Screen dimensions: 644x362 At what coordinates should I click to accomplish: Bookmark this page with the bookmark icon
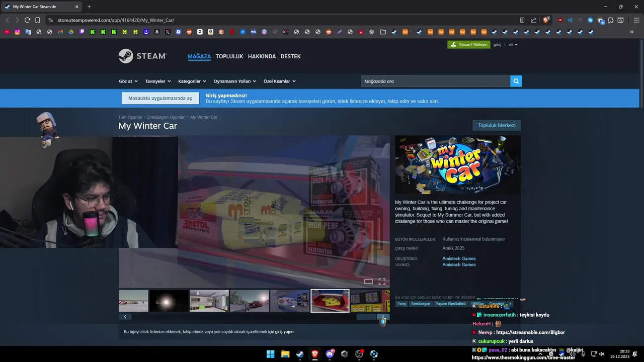(37, 20)
